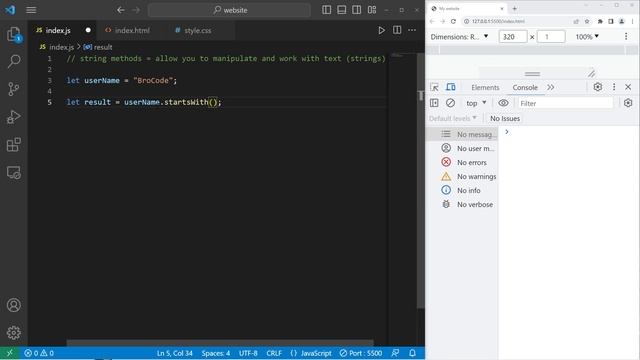Open DevTools settings gear
Viewport: 640px width, 360px height.
[x=598, y=87]
